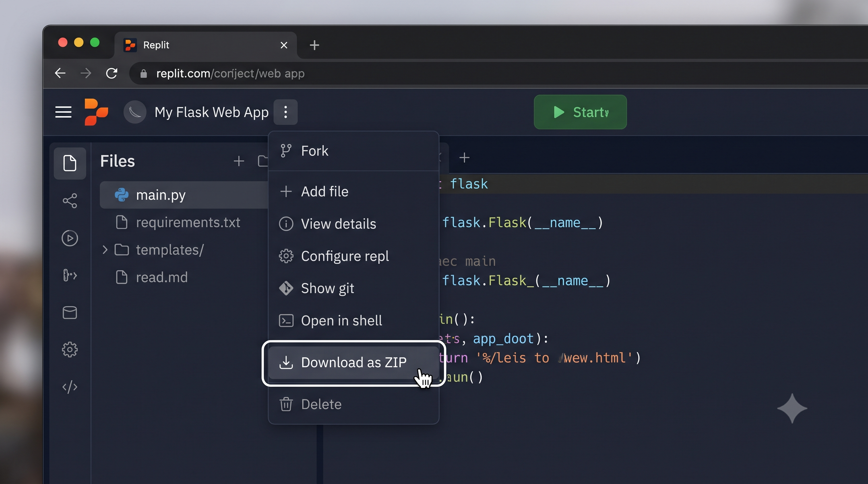Click the lock site info icon
Viewport: 868px width, 484px height.
tap(144, 73)
